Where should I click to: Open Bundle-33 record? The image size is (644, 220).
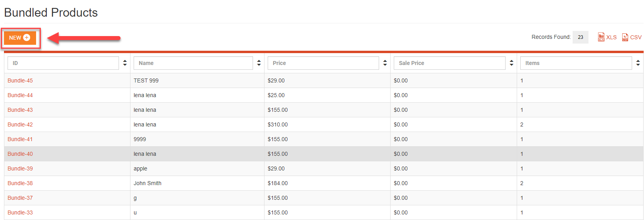pos(20,212)
